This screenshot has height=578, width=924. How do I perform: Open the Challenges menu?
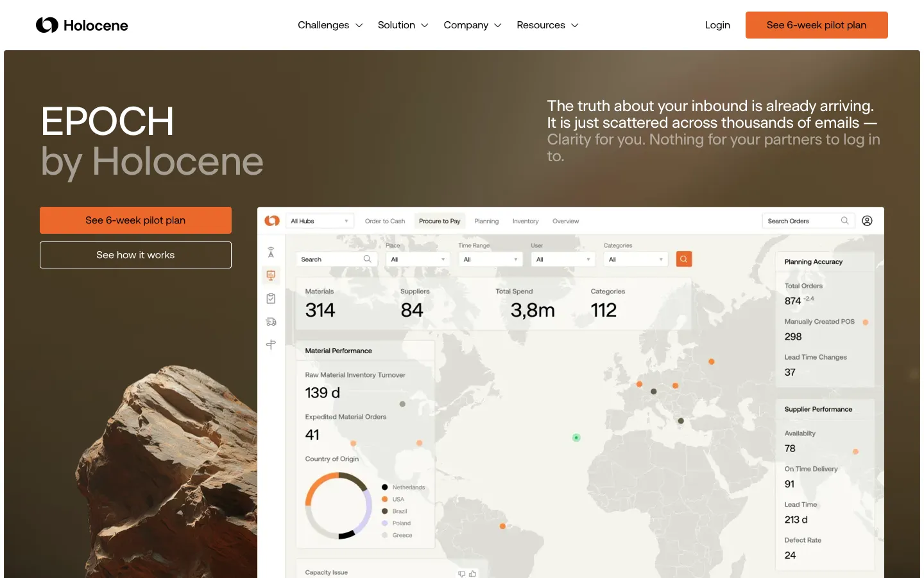pos(330,25)
